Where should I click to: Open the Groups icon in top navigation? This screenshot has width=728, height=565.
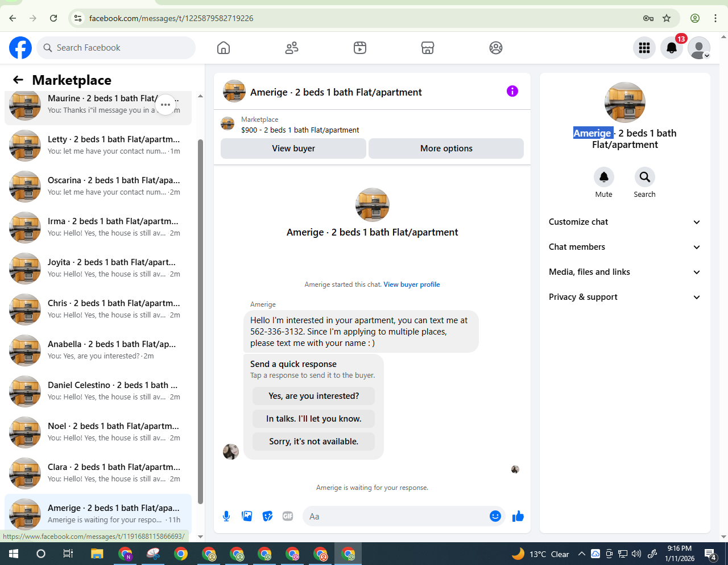click(x=496, y=48)
